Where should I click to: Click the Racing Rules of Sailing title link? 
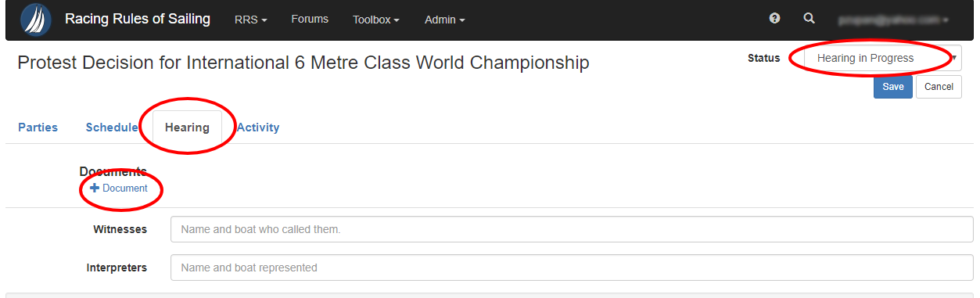138,19
